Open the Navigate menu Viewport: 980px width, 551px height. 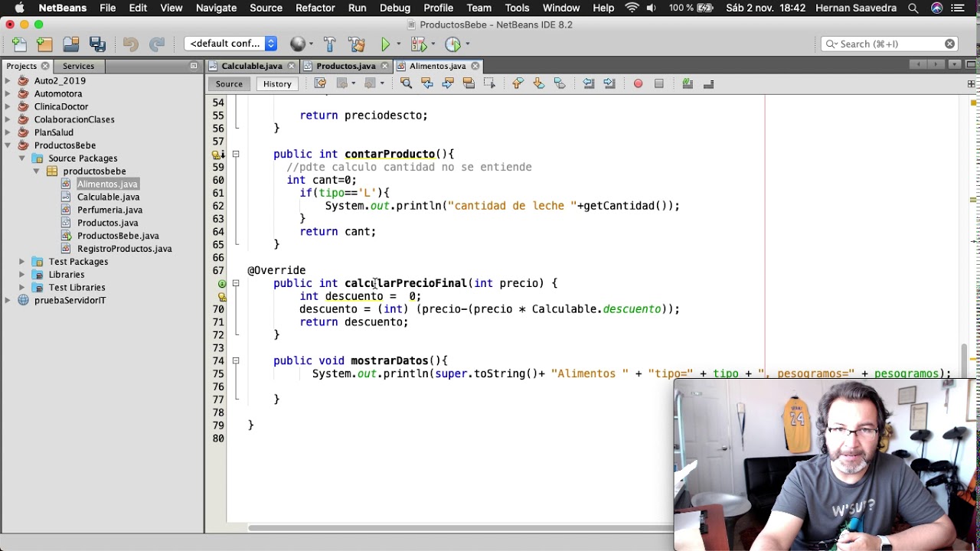click(216, 8)
